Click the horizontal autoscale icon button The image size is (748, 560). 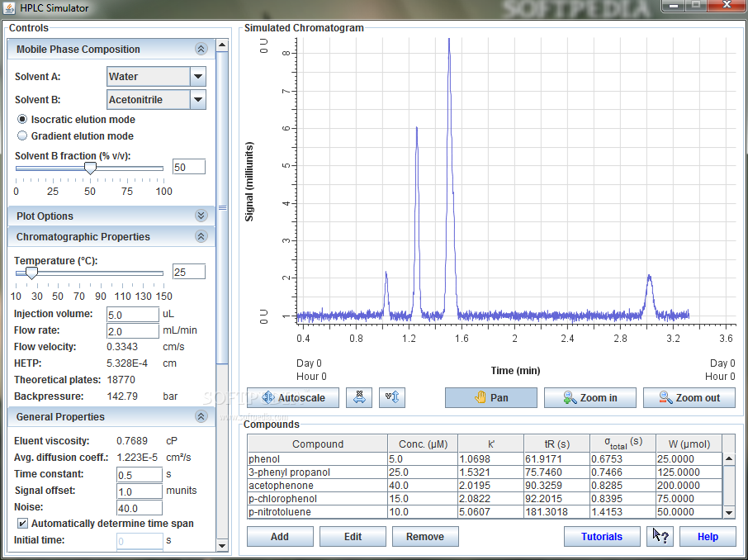coord(359,397)
